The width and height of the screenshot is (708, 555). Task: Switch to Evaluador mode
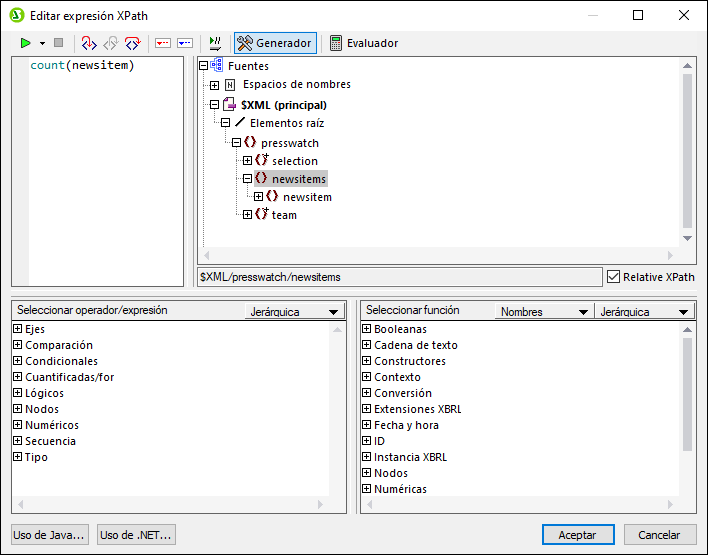(x=363, y=43)
